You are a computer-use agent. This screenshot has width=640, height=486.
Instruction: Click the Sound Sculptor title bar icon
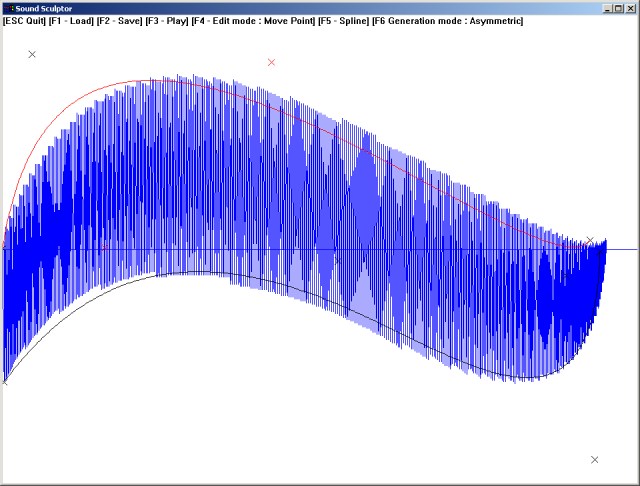pos(9,8)
